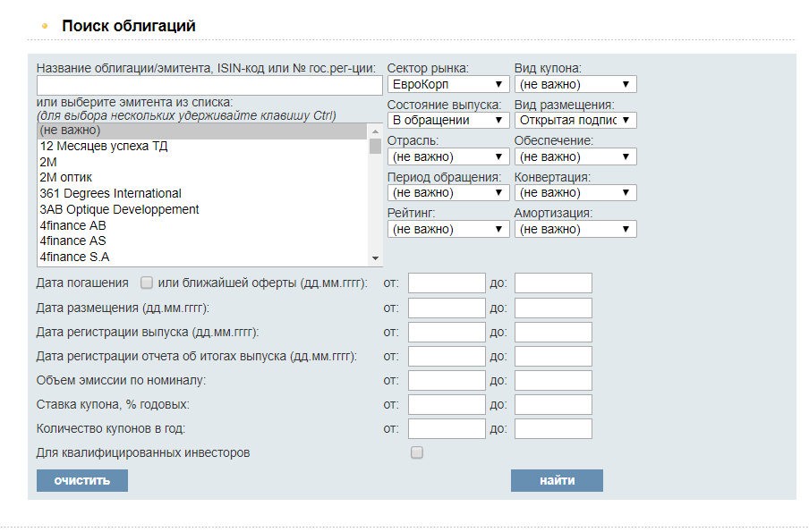Open 'Состояние выпуска' dropdown

coord(447,120)
